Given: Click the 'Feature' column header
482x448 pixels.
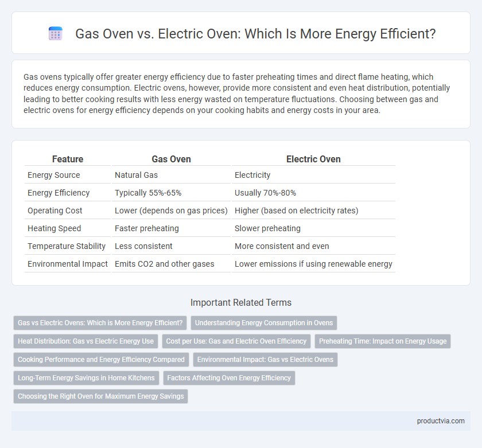Looking at the screenshot, I should coord(68,159).
